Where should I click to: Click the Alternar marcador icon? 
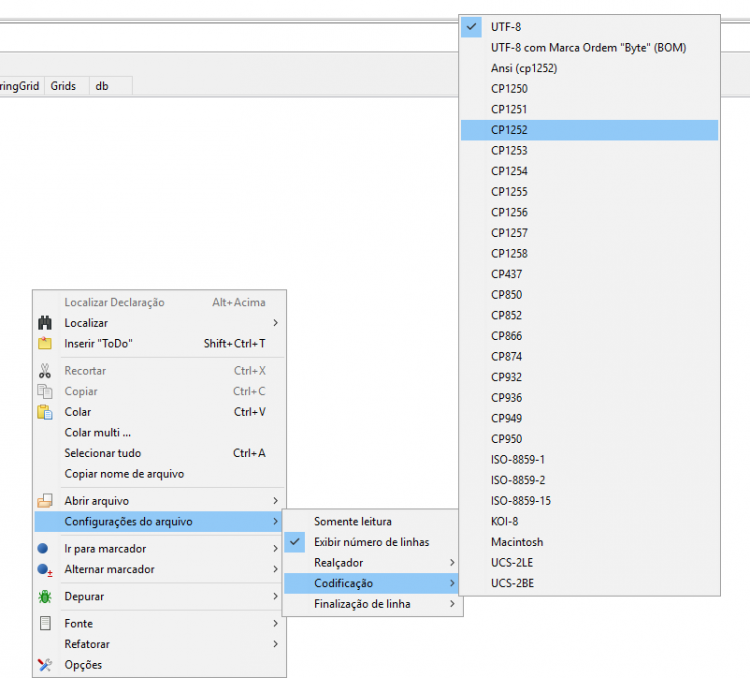(x=45, y=570)
